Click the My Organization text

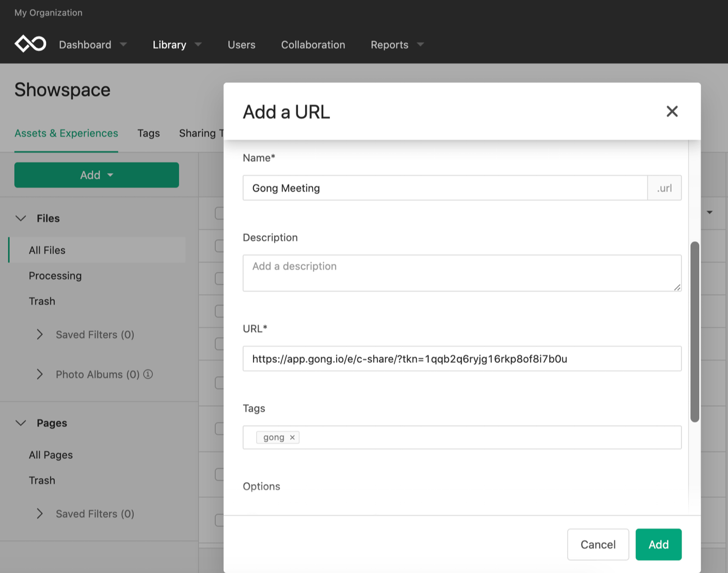click(x=49, y=12)
